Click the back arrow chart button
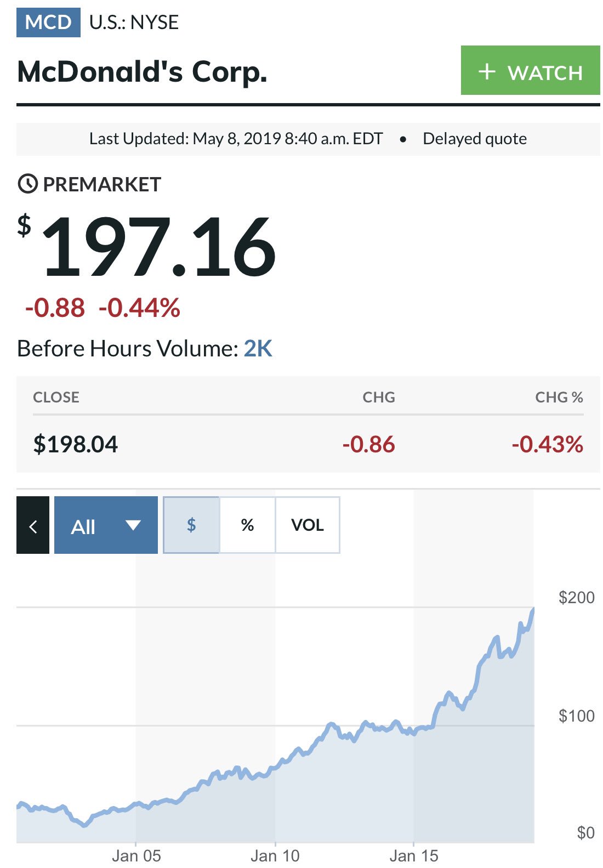603x868 pixels. coord(33,525)
